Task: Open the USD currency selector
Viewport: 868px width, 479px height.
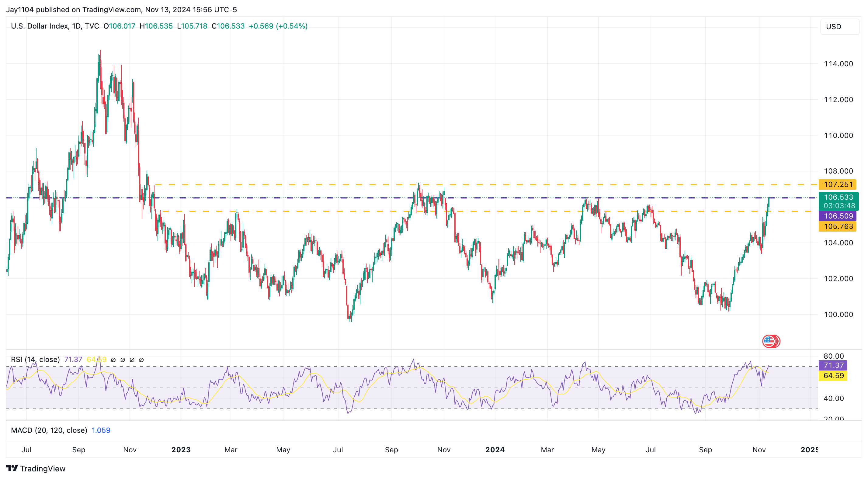Action: point(840,27)
